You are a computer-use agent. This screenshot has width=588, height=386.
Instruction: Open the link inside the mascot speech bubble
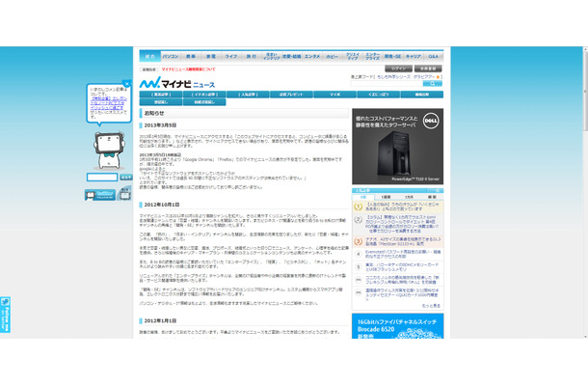[109, 103]
